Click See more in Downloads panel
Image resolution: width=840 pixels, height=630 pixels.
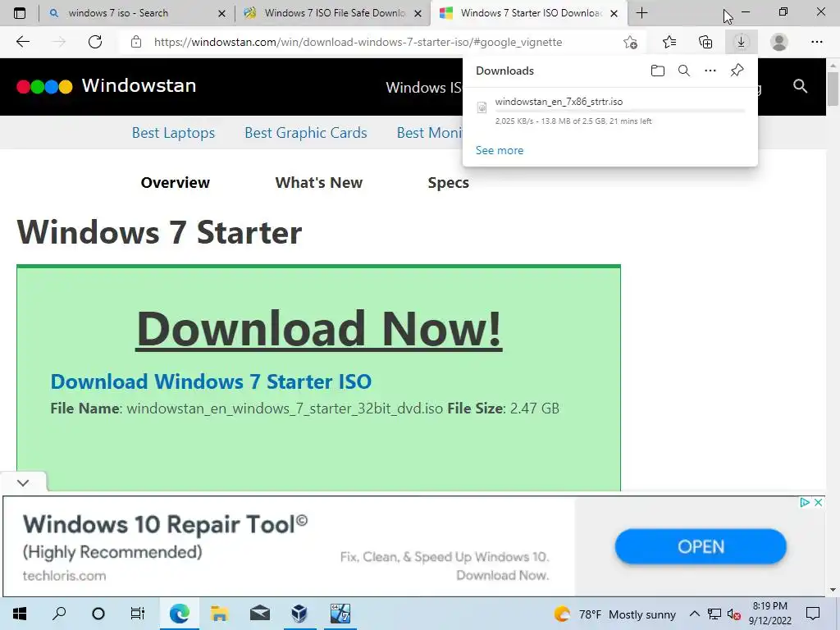[500, 150]
